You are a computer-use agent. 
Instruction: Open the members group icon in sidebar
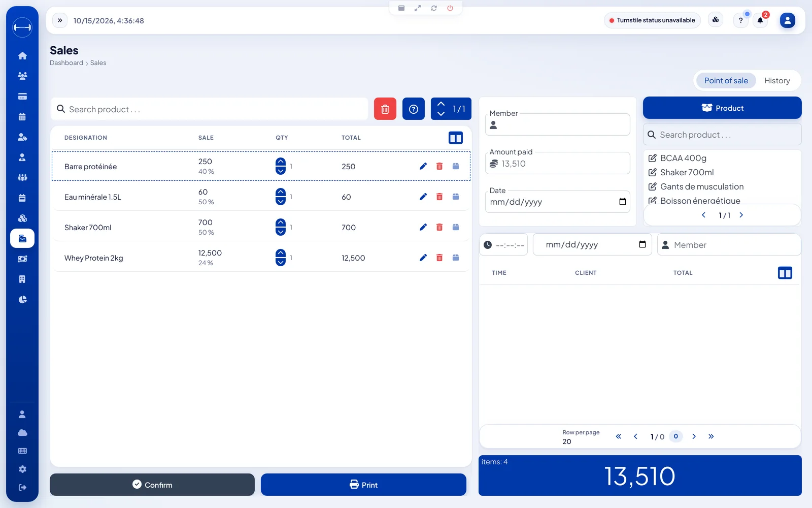[x=22, y=76]
